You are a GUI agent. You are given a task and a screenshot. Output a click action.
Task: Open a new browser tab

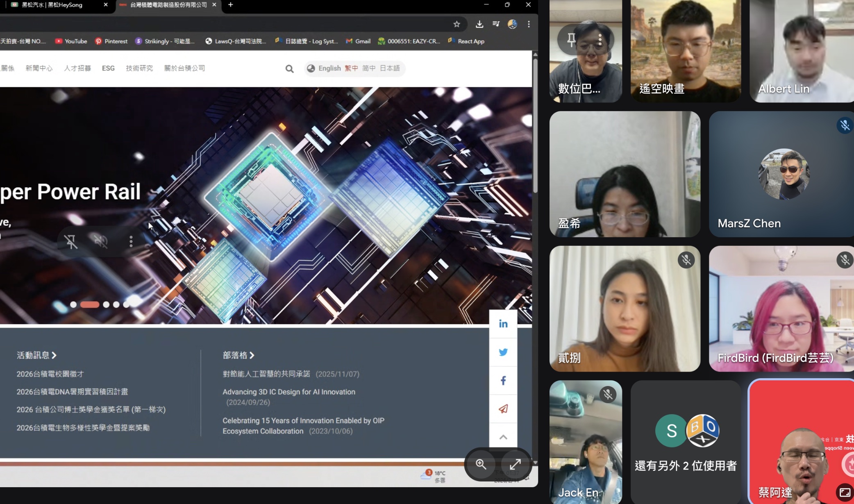(x=230, y=5)
